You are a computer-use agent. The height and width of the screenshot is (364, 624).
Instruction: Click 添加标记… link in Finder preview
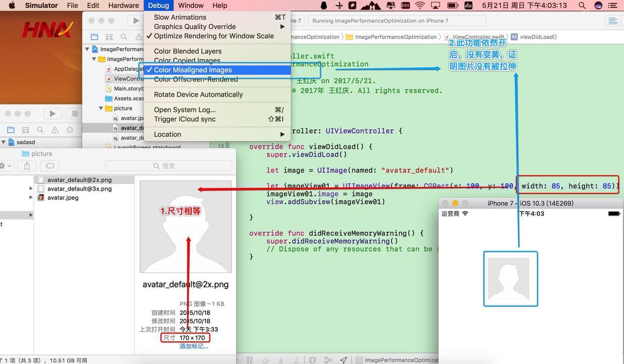(194, 346)
